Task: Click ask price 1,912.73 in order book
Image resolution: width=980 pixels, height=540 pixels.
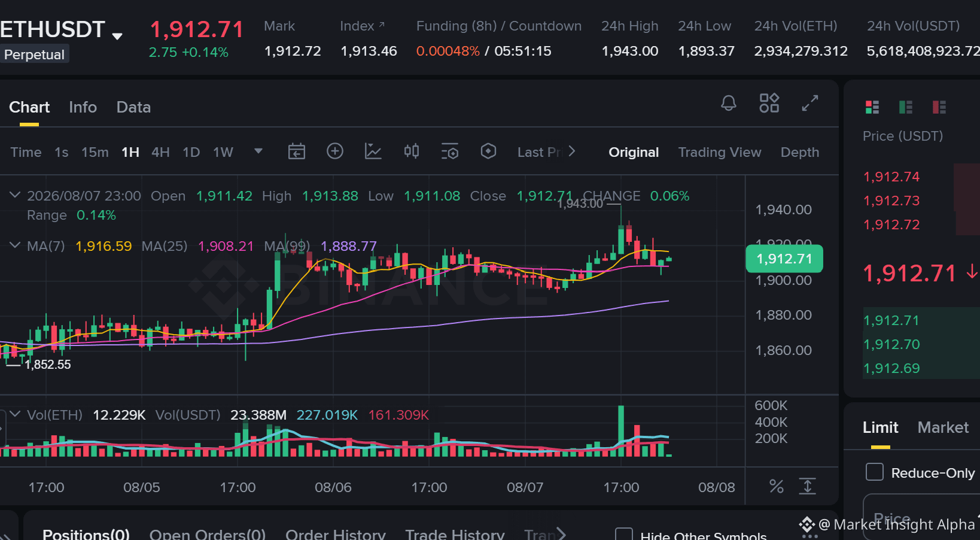Action: pos(891,201)
